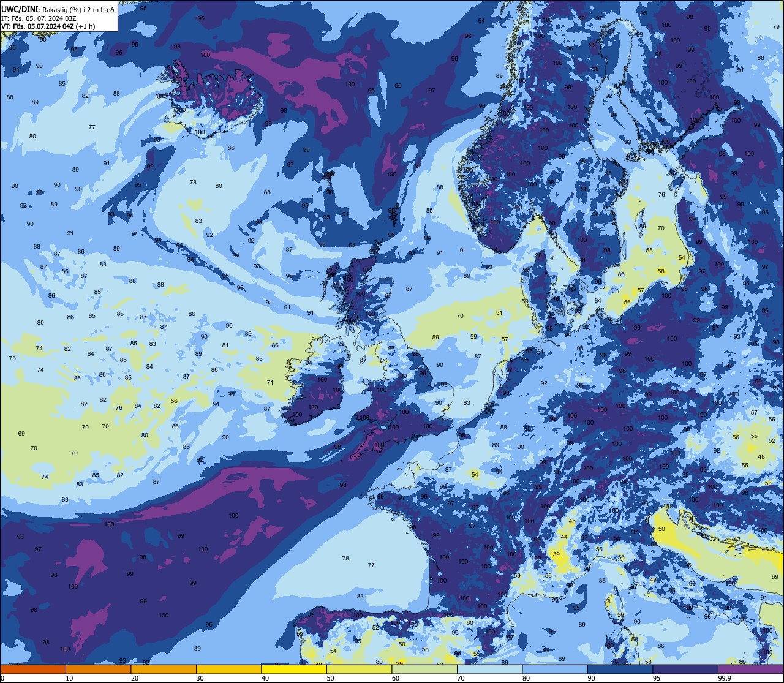Select the light blue 80–90 legend swatch

tap(555, 670)
